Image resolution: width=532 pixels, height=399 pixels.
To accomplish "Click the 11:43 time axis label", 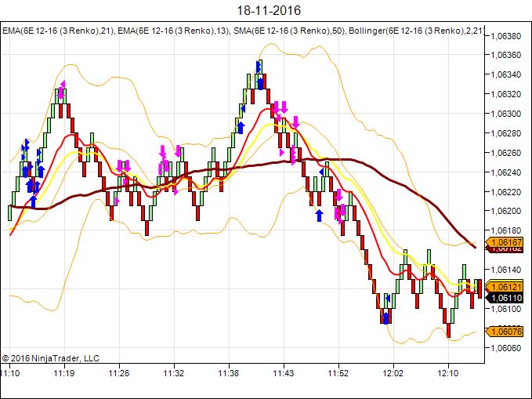I will tap(284, 374).
